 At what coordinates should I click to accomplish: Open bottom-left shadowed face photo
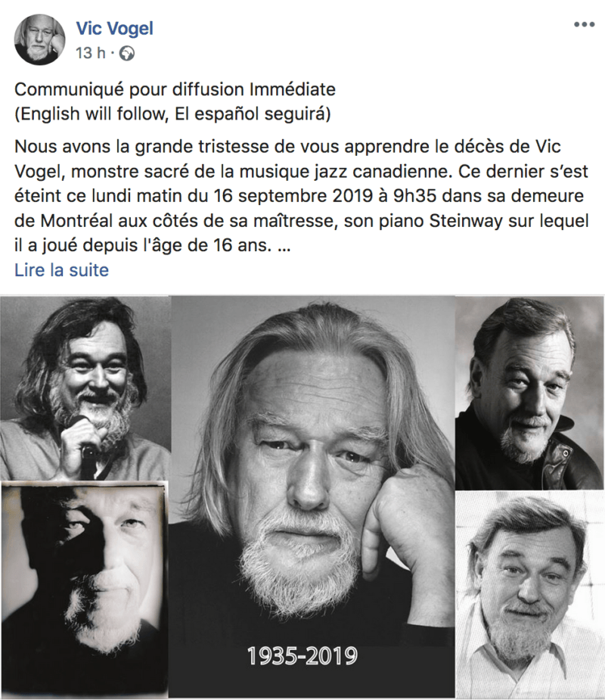(x=85, y=590)
